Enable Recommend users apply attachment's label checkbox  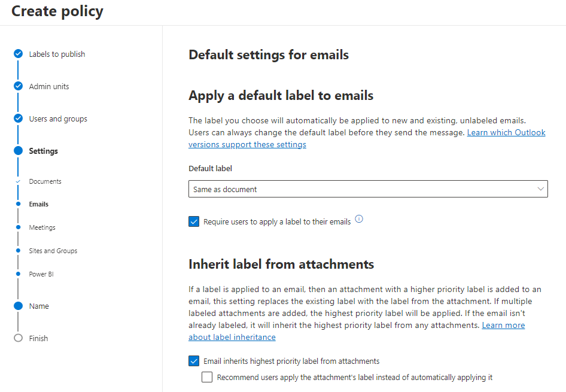pos(207,377)
